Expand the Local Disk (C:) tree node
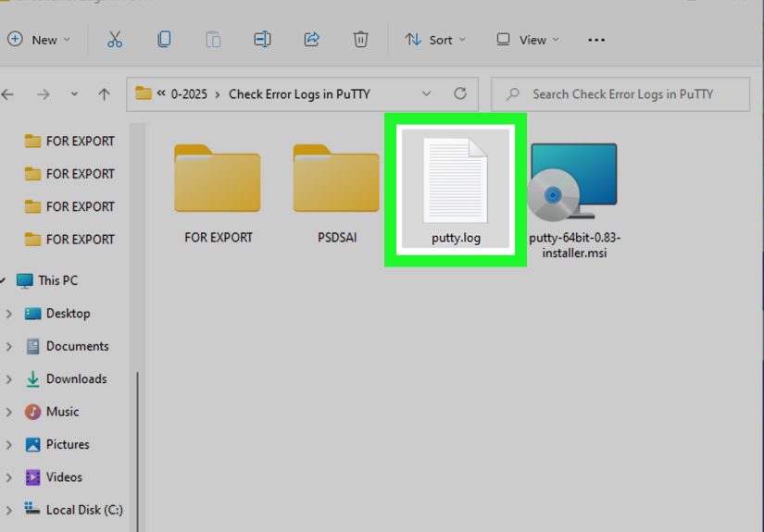The width and height of the screenshot is (764, 532). pyautogui.click(x=8, y=510)
